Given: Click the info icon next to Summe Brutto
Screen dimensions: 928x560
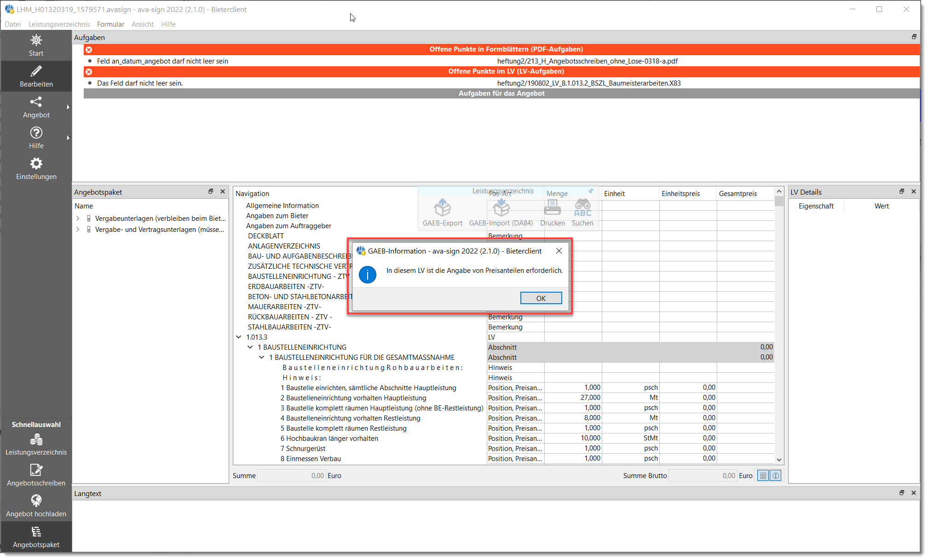Looking at the screenshot, I should [776, 476].
